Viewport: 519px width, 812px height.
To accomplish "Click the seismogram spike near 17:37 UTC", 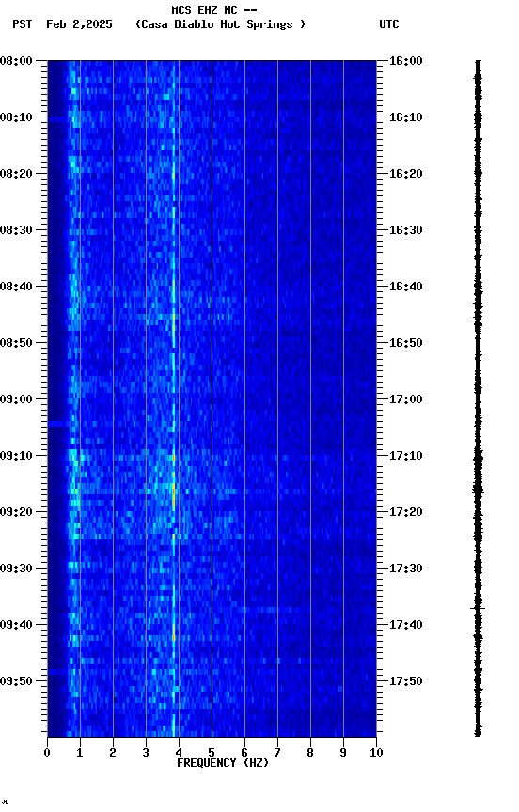I will point(478,608).
